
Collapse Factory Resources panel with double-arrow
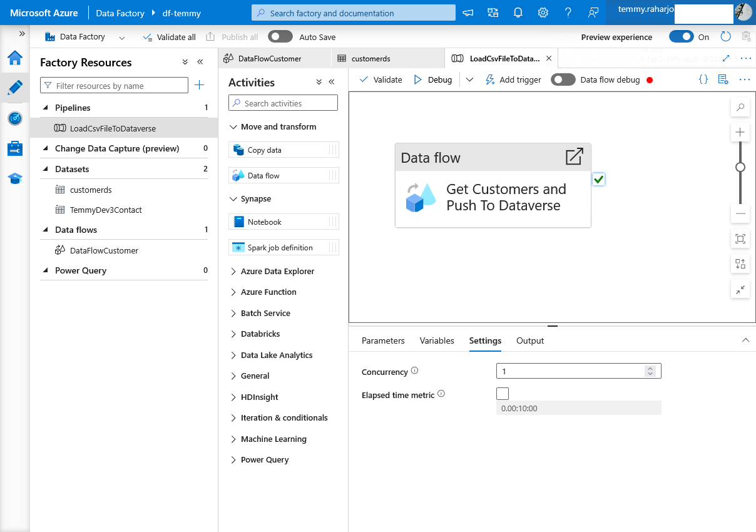pos(200,62)
